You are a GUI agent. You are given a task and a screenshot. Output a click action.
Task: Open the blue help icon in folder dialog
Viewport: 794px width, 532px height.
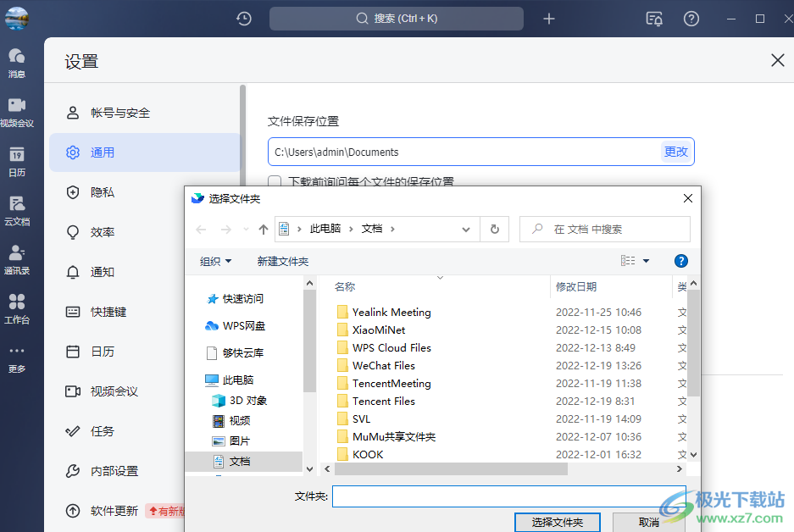click(681, 261)
